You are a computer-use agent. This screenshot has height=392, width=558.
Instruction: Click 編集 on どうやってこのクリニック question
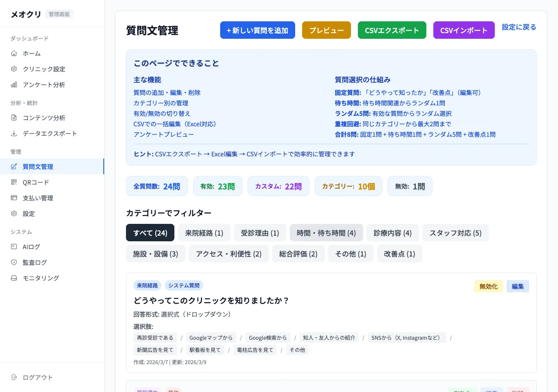click(518, 286)
